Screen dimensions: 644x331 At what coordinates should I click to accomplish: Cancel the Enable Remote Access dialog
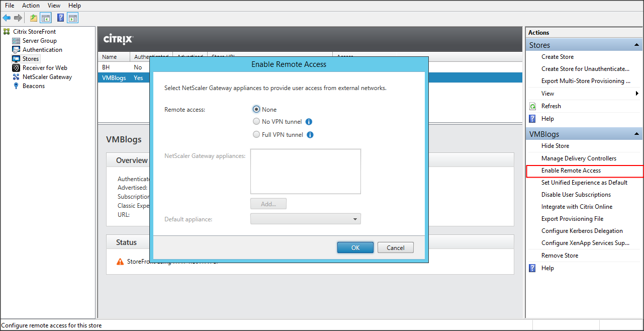coord(395,247)
